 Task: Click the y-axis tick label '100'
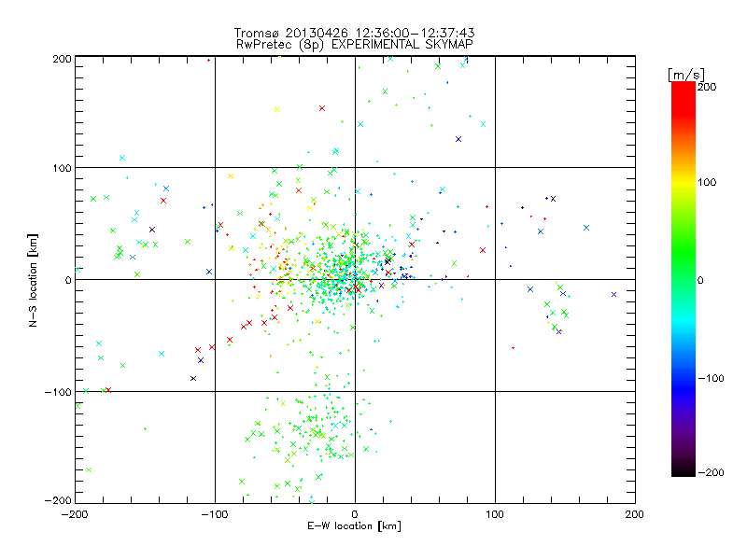pyautogui.click(x=62, y=168)
